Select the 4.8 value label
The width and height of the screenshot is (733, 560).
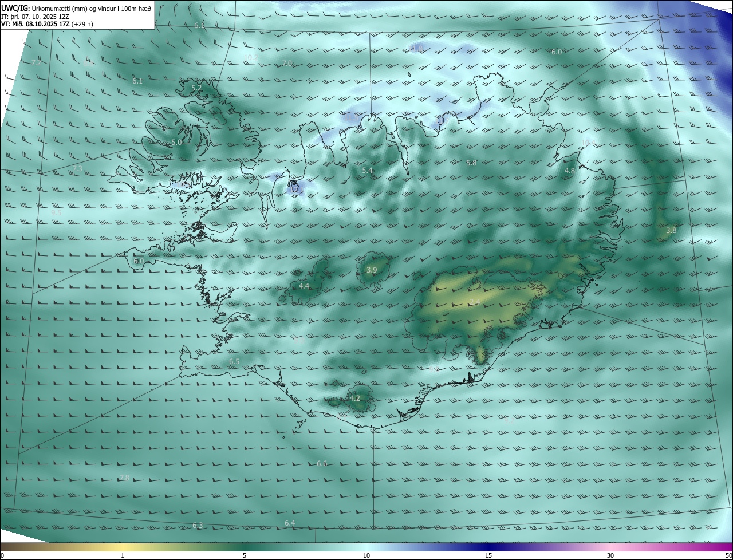pyautogui.click(x=570, y=171)
